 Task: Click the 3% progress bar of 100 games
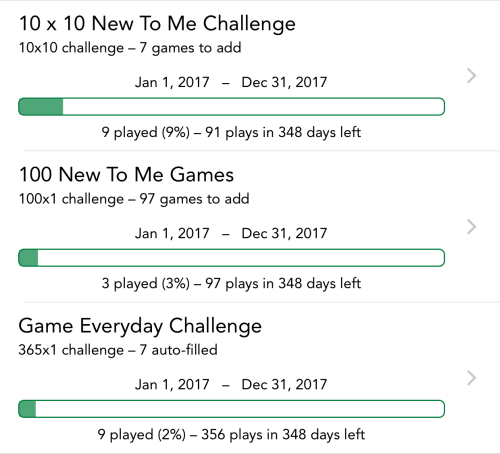(231, 258)
